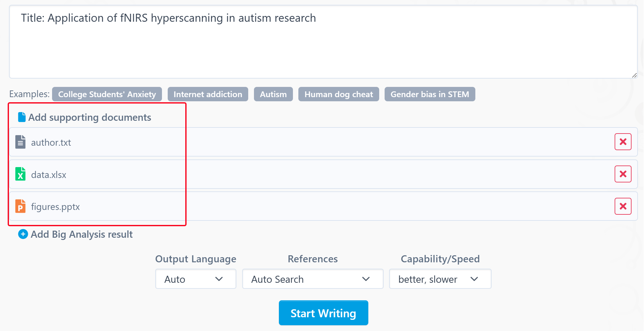Remove figures.pptx using its red X button
Screen dimensions: 644x331
pos(623,206)
